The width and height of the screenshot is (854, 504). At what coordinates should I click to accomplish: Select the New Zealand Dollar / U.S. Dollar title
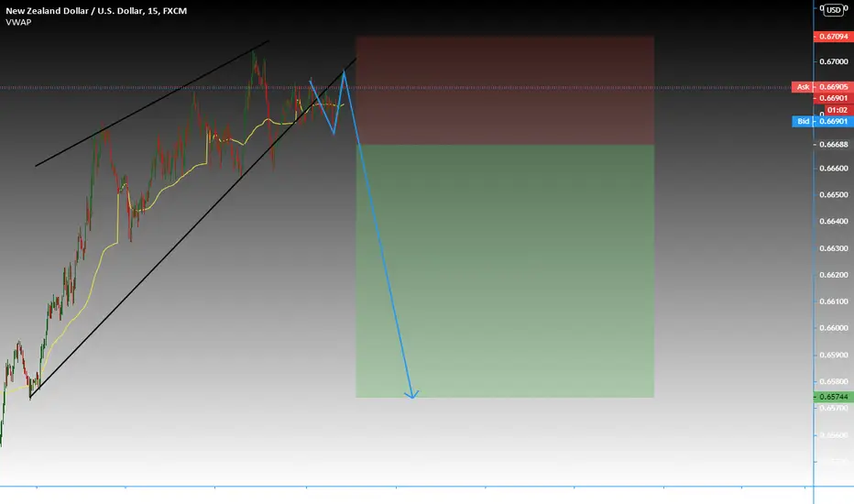click(96, 10)
